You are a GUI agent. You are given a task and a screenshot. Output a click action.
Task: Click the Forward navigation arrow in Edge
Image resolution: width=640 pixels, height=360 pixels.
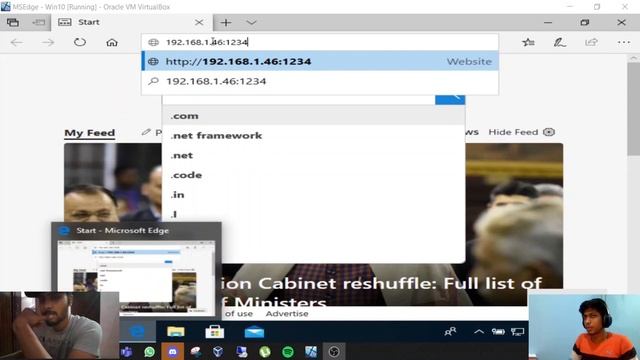tap(48, 42)
